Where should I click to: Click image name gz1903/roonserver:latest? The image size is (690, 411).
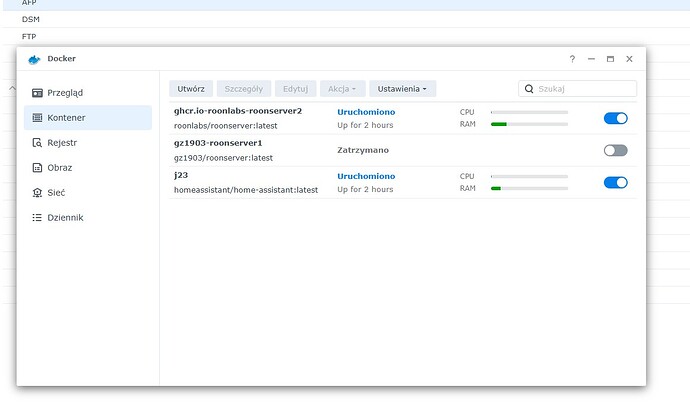pos(223,158)
